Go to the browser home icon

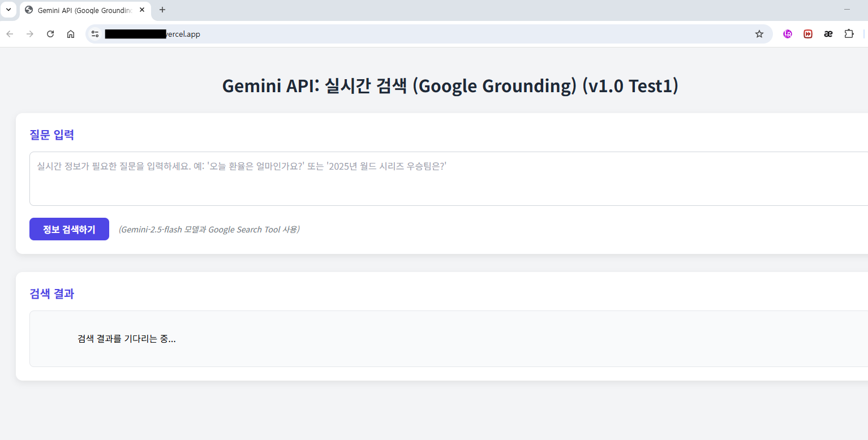[71, 34]
